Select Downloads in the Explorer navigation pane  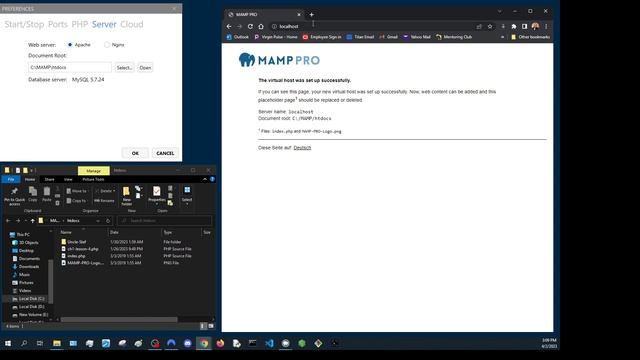(x=26, y=267)
